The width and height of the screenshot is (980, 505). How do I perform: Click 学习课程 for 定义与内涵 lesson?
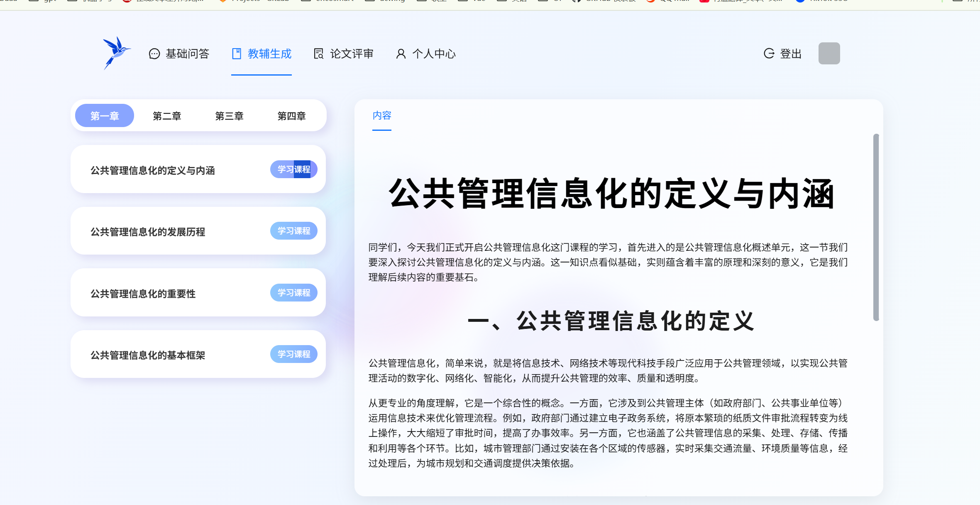click(293, 169)
